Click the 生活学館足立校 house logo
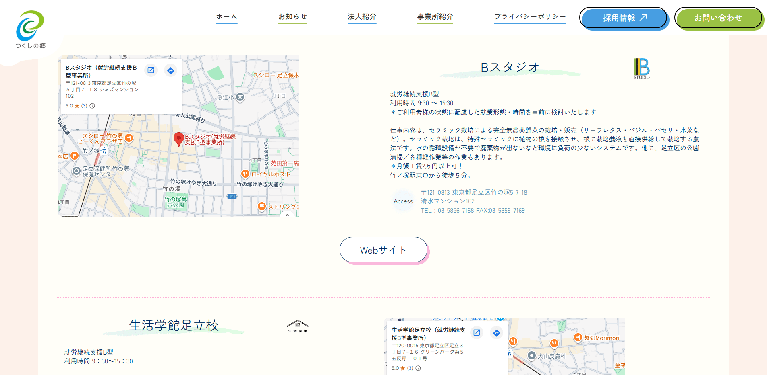 pyautogui.click(x=298, y=326)
